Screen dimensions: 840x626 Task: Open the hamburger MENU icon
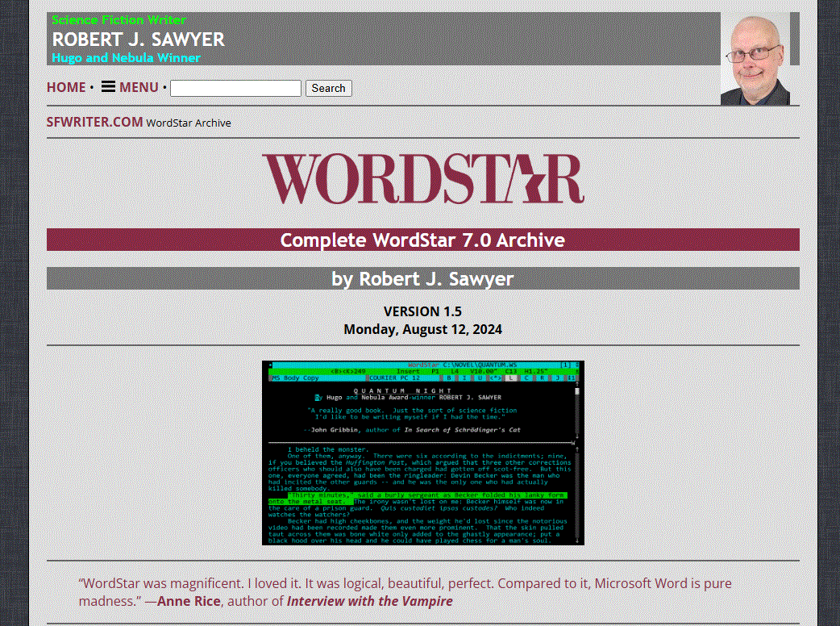(108, 87)
